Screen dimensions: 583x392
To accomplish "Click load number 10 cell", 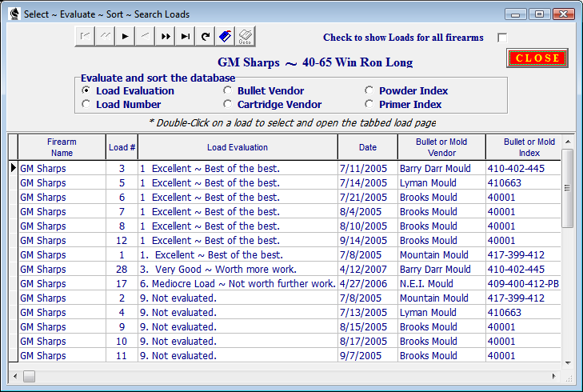I will point(122,341).
